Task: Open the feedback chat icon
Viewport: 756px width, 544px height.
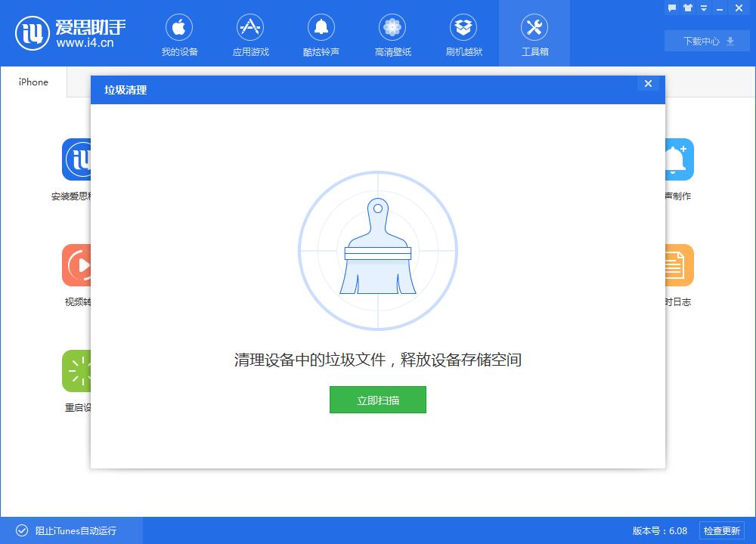Action: (x=671, y=8)
